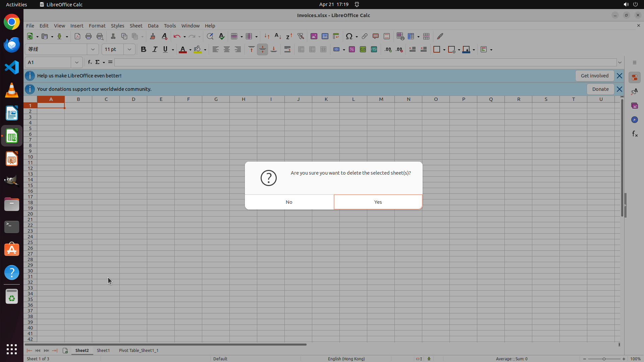Click the Clone Formatting paintbrush icon

pos(153,36)
